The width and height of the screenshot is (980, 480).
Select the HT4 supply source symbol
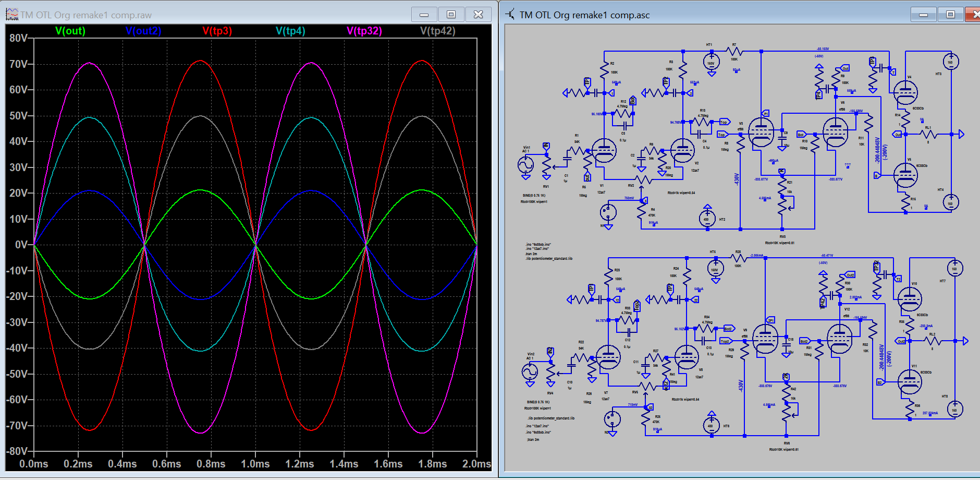coord(951,202)
